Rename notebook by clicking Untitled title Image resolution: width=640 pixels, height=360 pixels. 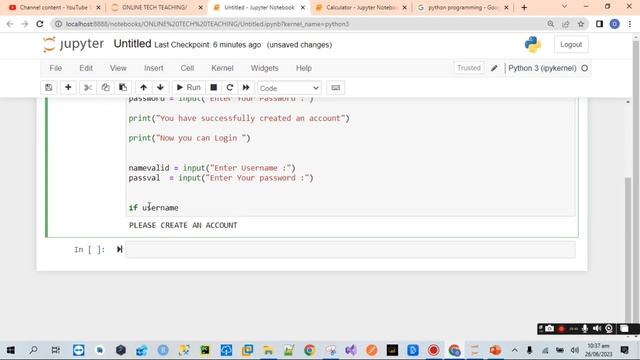pos(132,44)
